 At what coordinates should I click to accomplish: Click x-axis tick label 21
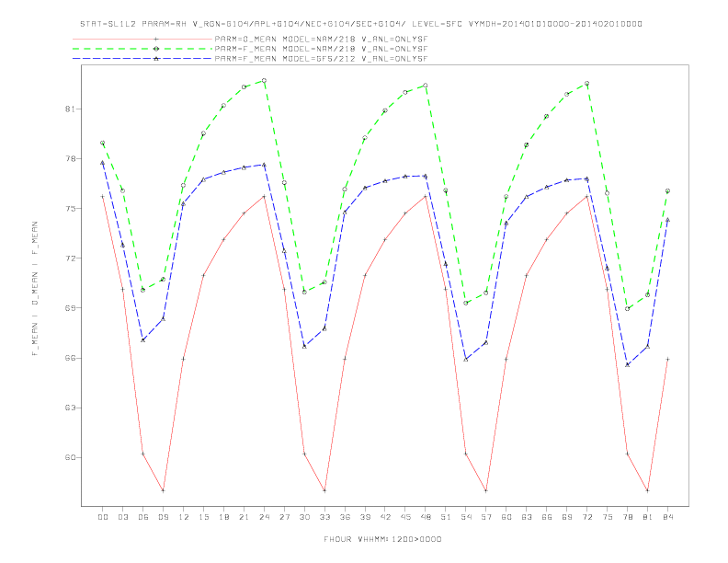(x=244, y=517)
